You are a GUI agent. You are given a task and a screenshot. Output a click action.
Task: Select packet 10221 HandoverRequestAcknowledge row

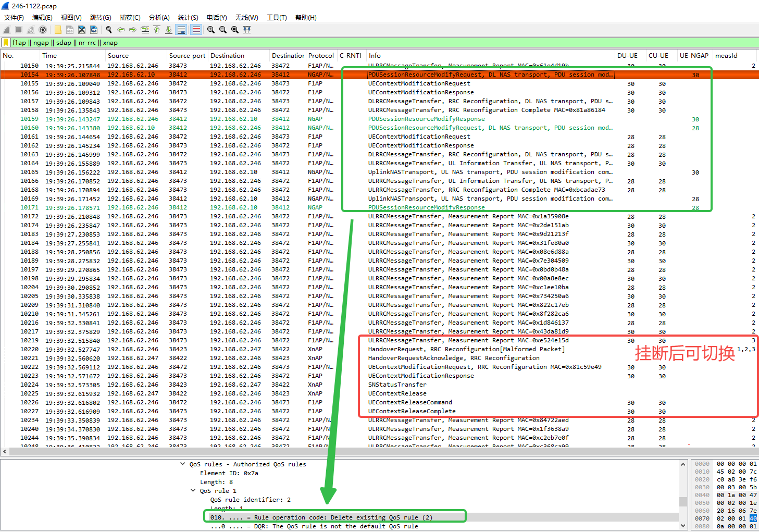click(379, 358)
